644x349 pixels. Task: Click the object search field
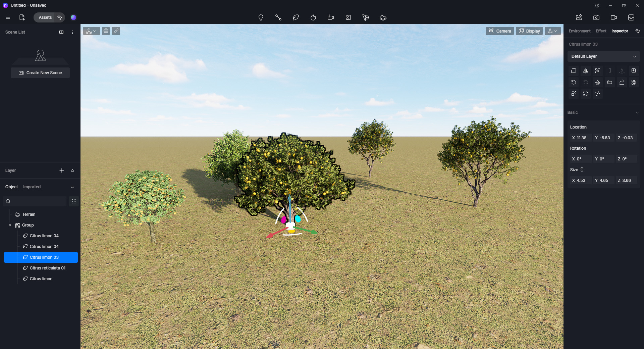(35, 201)
